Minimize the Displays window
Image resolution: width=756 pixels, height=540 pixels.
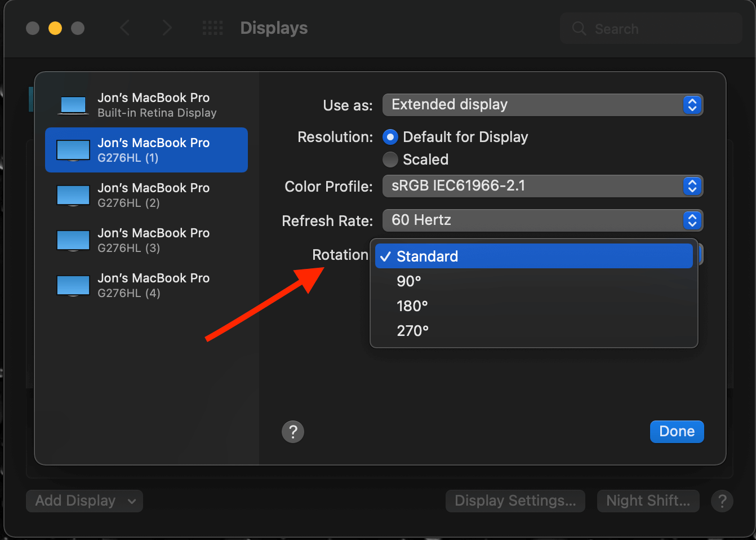(55, 28)
